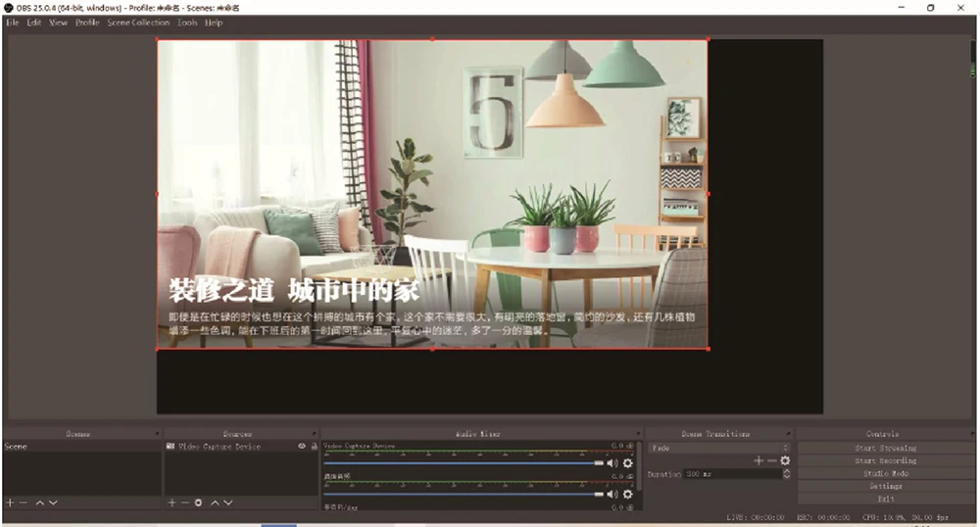The height and width of the screenshot is (527, 980).
Task: Move the selected source down
Action: pyautogui.click(x=227, y=503)
